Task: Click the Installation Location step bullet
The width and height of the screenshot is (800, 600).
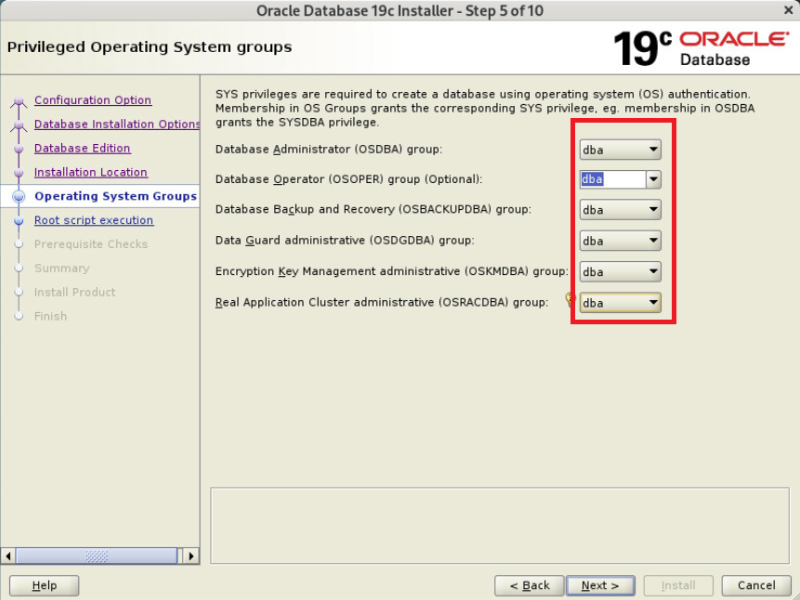Action: point(19,172)
